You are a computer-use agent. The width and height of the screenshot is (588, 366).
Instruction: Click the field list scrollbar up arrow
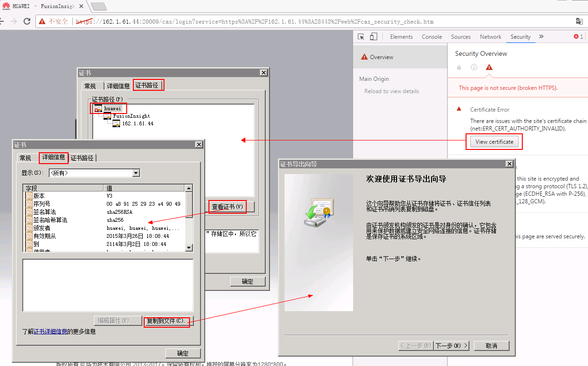[189, 188]
